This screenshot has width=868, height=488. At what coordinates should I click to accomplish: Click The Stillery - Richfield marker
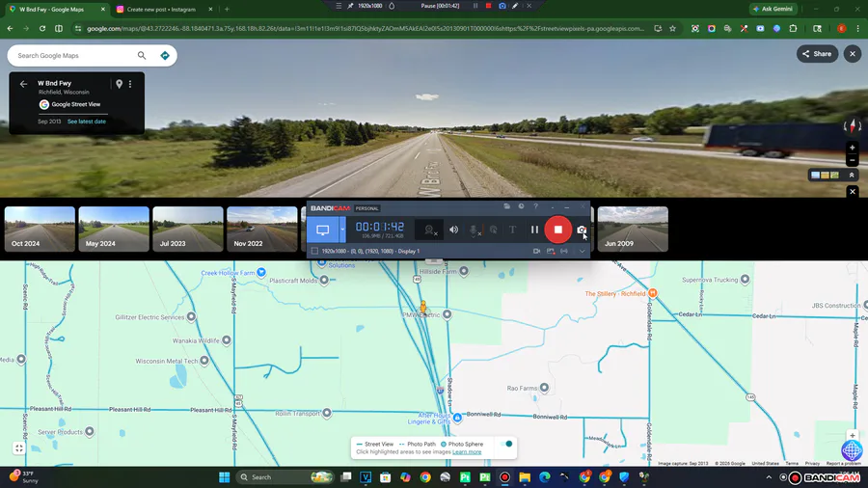pyautogui.click(x=653, y=292)
